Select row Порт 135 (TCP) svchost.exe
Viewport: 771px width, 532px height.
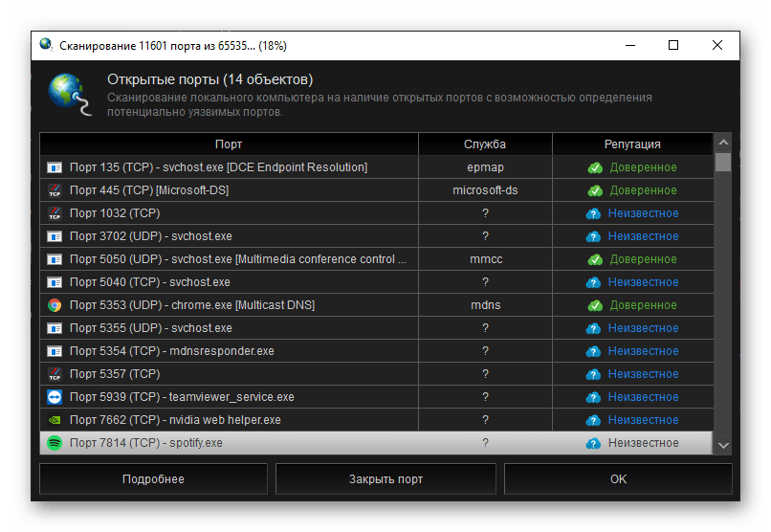coord(377,167)
